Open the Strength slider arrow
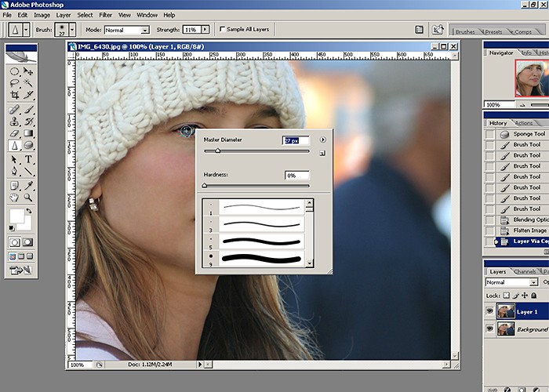The height and width of the screenshot is (392, 549). (205, 30)
